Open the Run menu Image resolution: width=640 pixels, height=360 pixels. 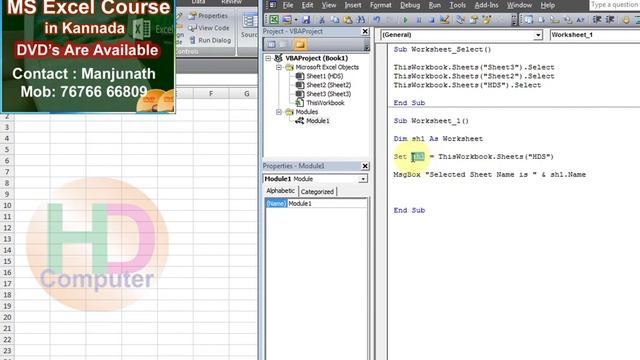tap(435, 5)
